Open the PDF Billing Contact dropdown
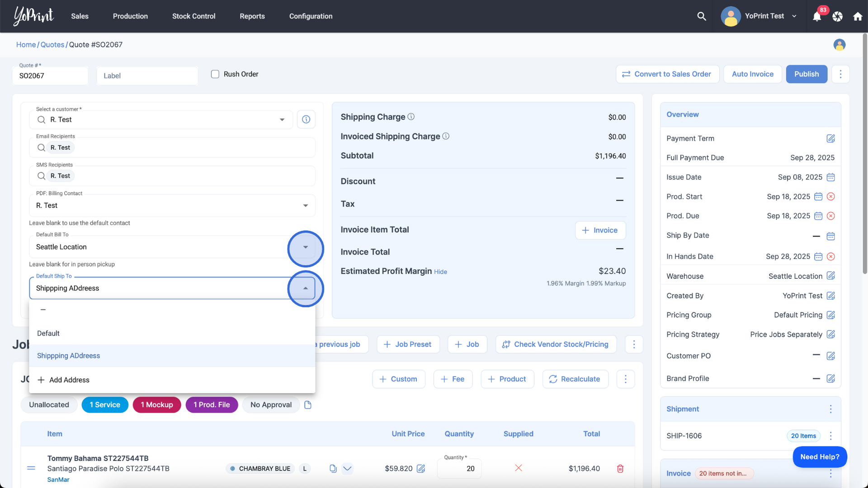Viewport: 868px width, 488px height. [x=306, y=206]
